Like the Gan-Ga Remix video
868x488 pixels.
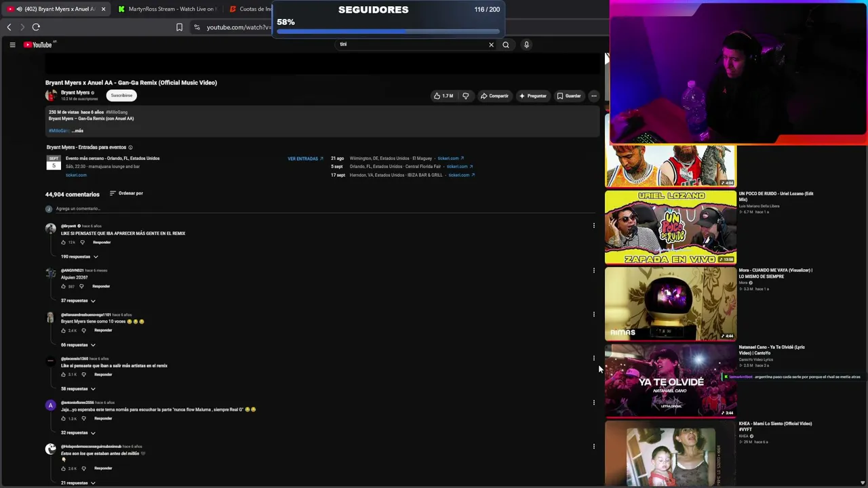tap(443, 96)
